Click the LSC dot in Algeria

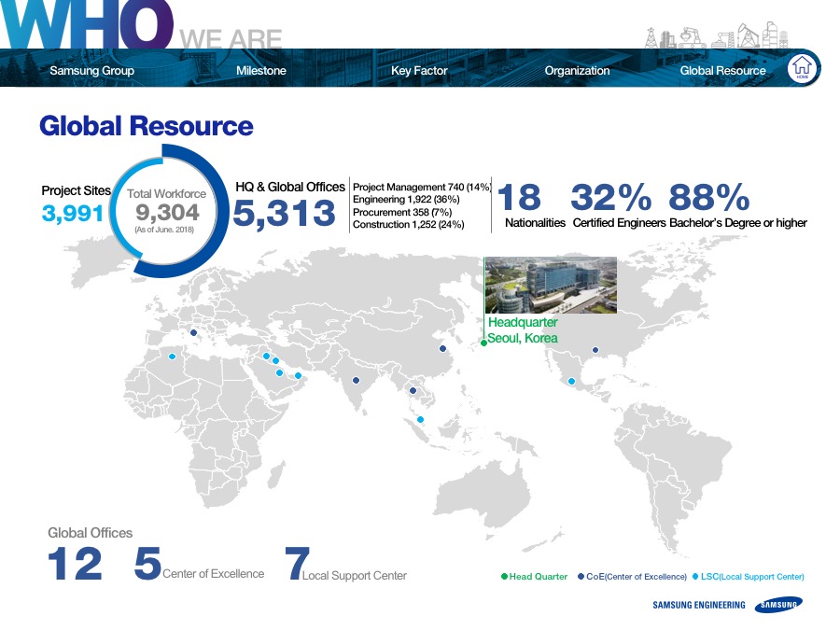pos(172,357)
